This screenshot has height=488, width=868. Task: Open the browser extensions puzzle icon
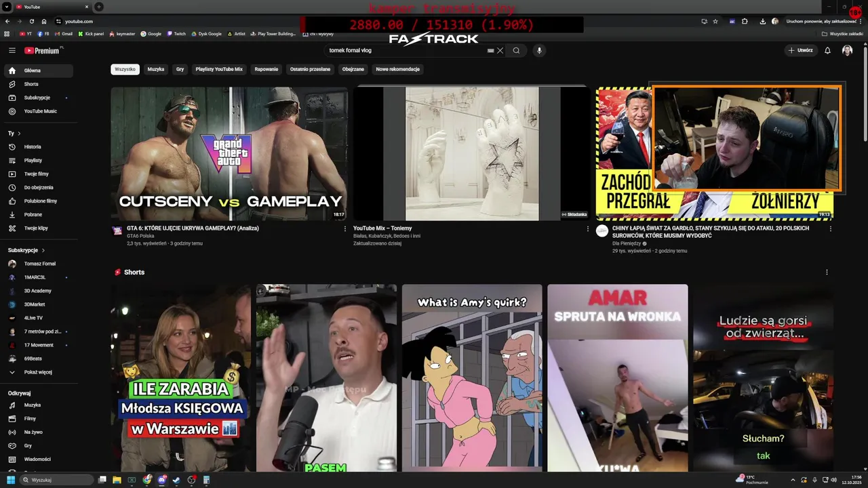pos(745,21)
